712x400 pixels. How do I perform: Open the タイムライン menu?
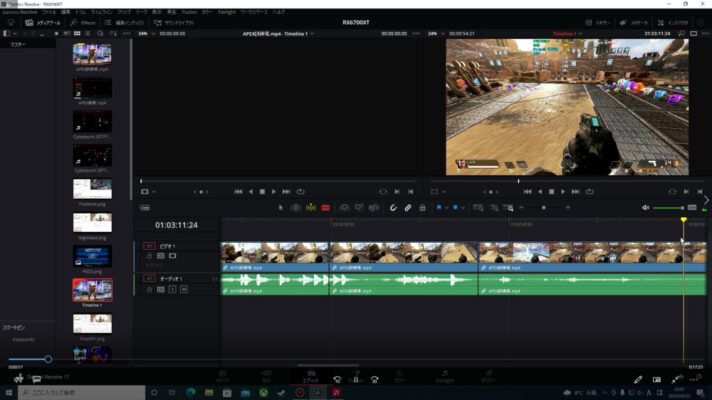[102, 12]
